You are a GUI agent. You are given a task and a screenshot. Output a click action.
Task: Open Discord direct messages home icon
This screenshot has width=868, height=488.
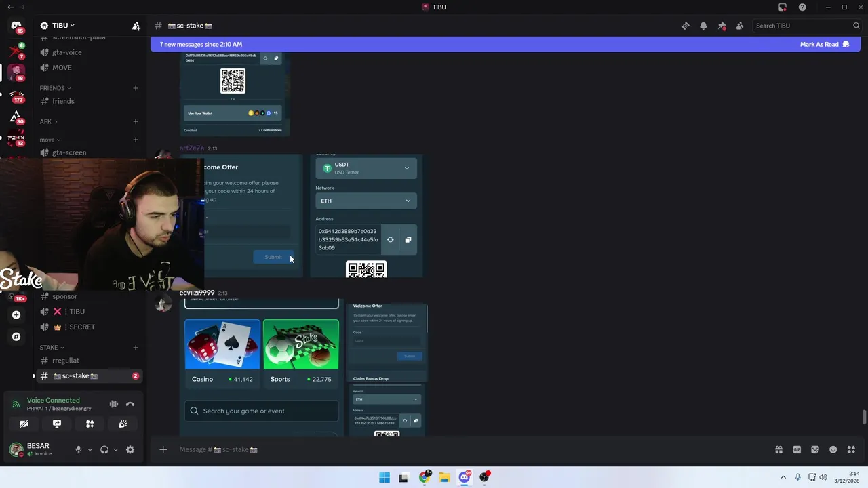coord(16,26)
